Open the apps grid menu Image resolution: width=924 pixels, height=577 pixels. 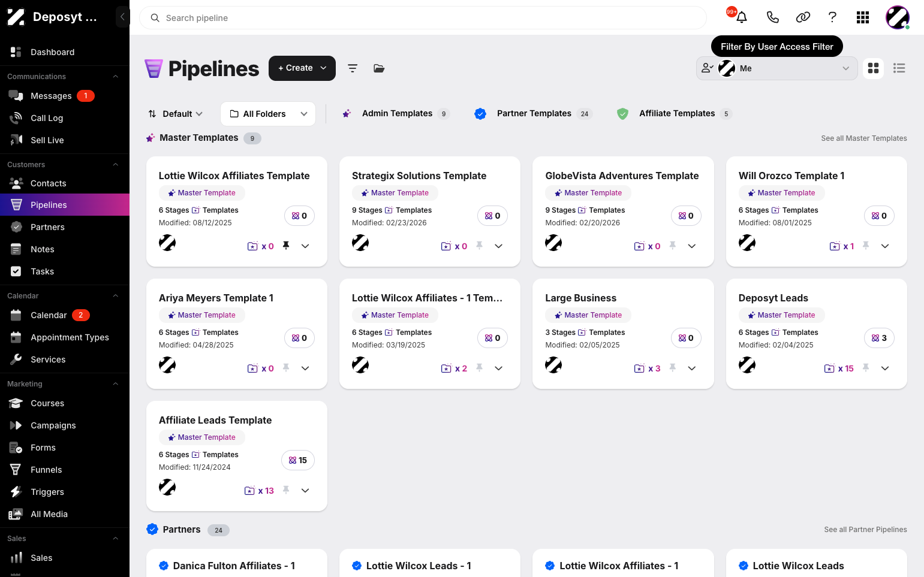(x=863, y=17)
